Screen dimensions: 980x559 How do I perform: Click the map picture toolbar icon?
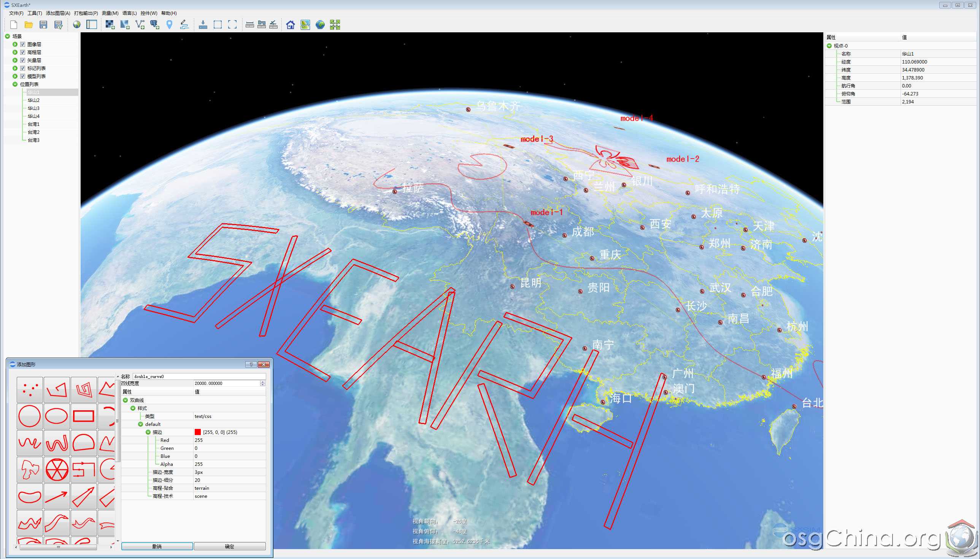click(305, 25)
